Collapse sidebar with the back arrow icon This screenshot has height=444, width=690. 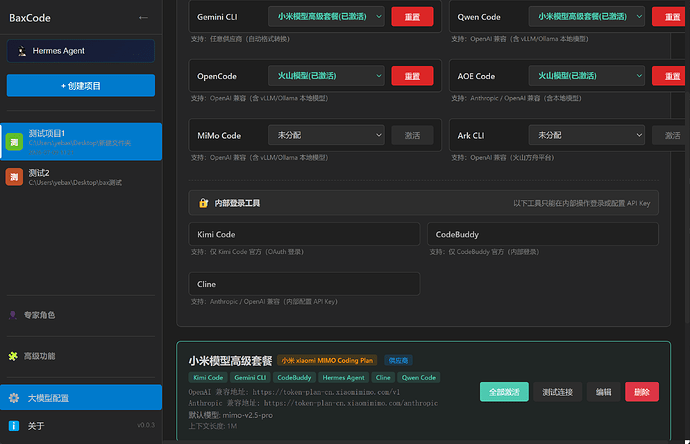143,18
